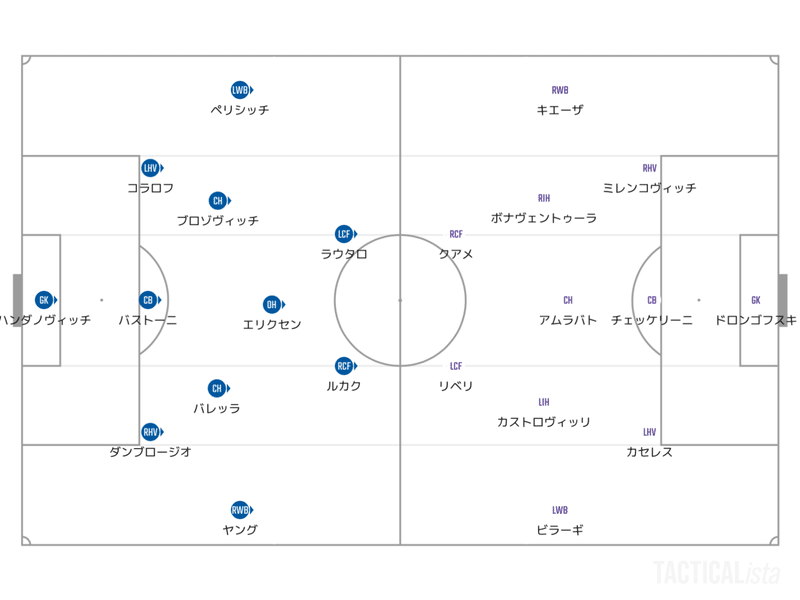Select the blue RWB marker above ヤング
800x600 pixels.
[242, 510]
